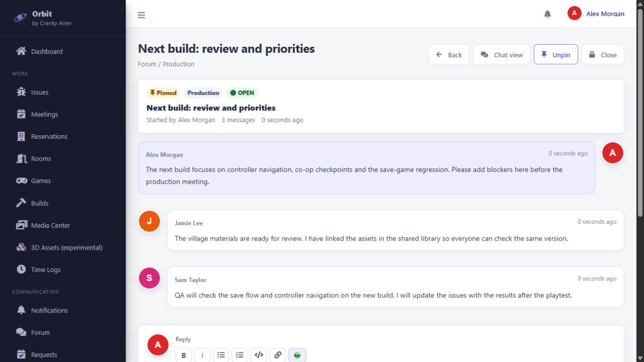Open Meetings in the sidebar
644x362 pixels.
[63, 114]
